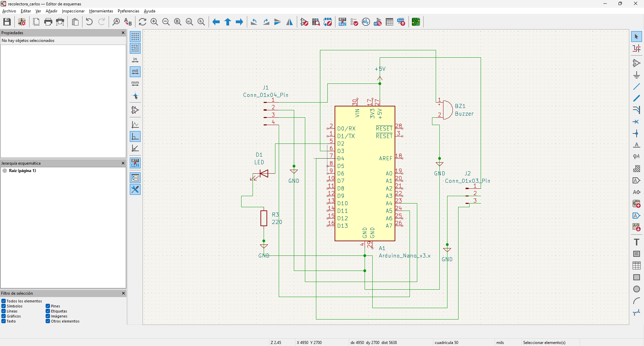Open the Archivo menu
The height and width of the screenshot is (346, 644).
(x=9, y=11)
